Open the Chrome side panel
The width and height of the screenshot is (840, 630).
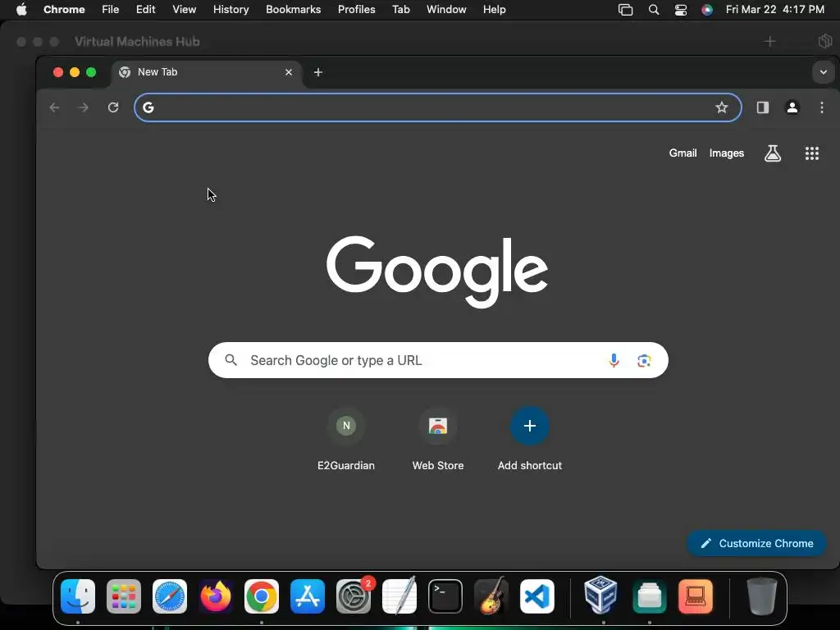[x=762, y=107]
